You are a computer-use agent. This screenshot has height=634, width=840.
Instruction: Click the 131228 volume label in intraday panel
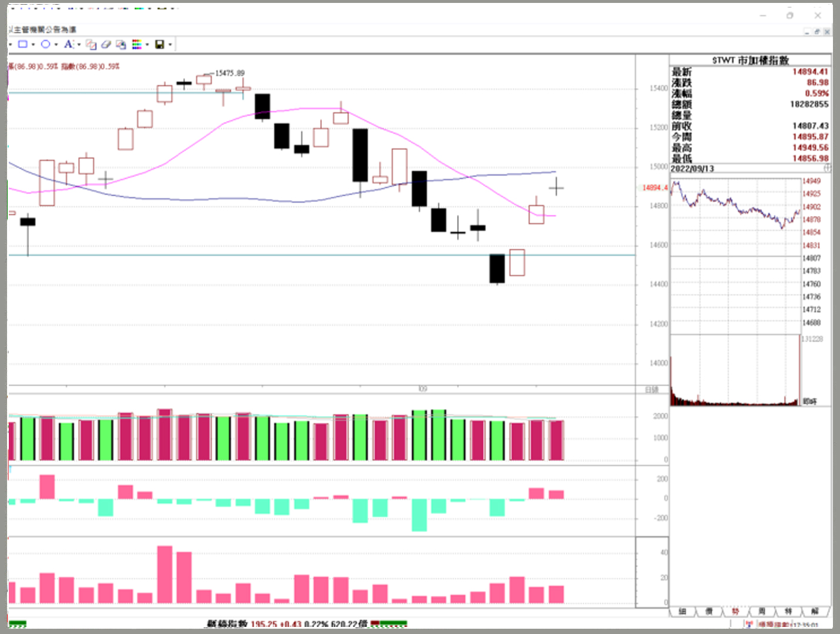point(812,339)
